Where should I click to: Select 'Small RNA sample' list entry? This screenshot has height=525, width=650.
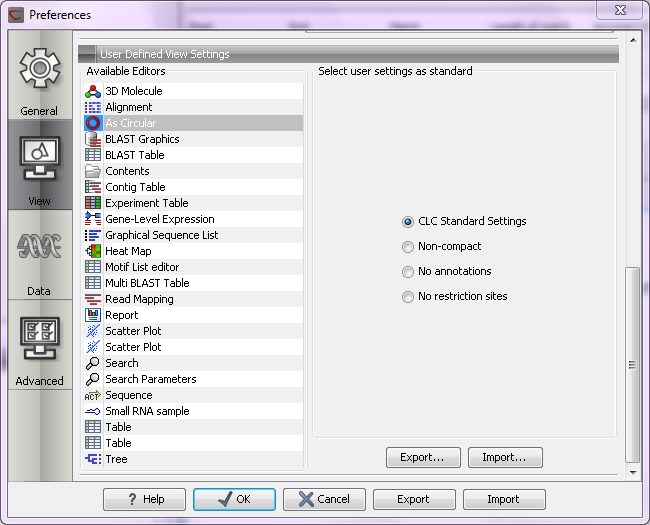[194, 411]
